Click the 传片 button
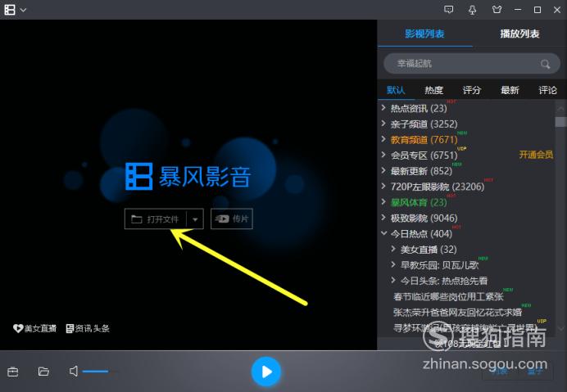Image resolution: width=567 pixels, height=392 pixels. click(x=232, y=219)
